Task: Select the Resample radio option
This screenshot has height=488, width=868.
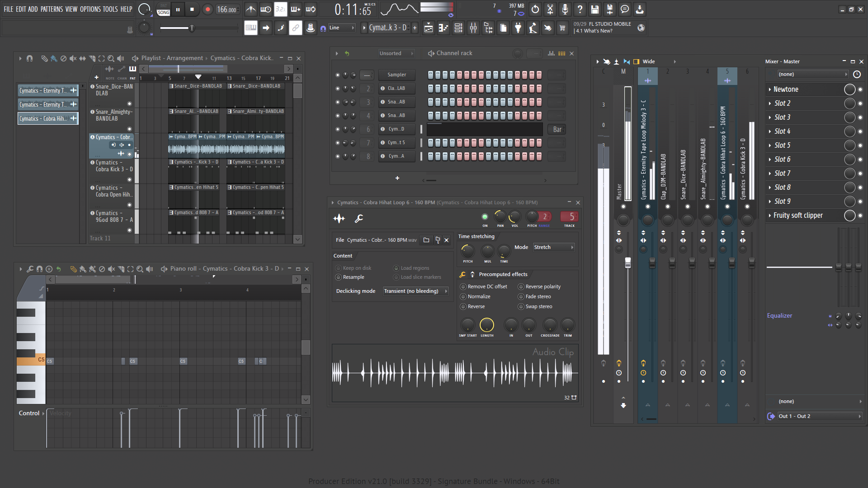Action: point(338,277)
